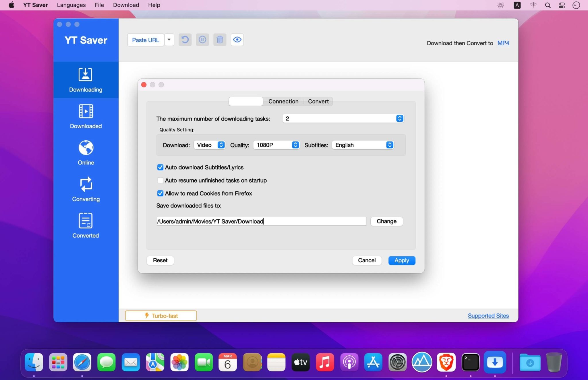Click the eye/preview toolbar icon
The width and height of the screenshot is (588, 380).
[x=237, y=39]
